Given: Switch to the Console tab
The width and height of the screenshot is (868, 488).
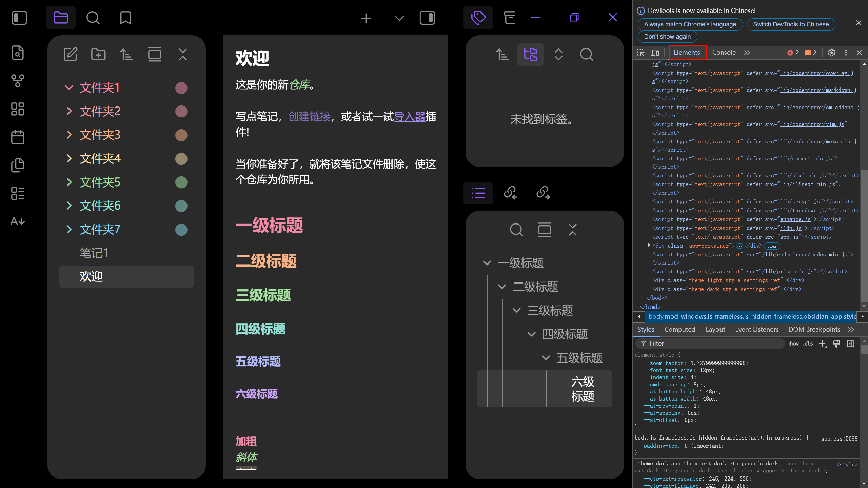Looking at the screenshot, I should [724, 53].
